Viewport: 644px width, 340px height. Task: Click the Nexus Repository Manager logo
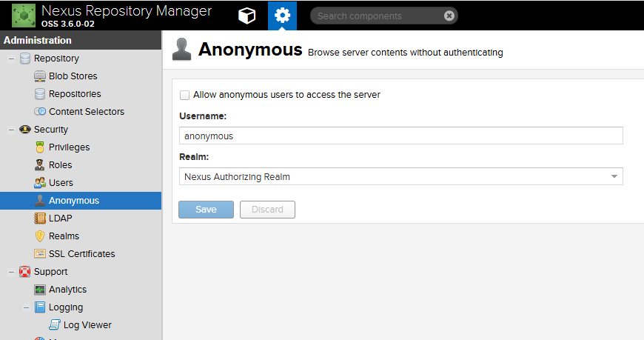[x=24, y=16]
